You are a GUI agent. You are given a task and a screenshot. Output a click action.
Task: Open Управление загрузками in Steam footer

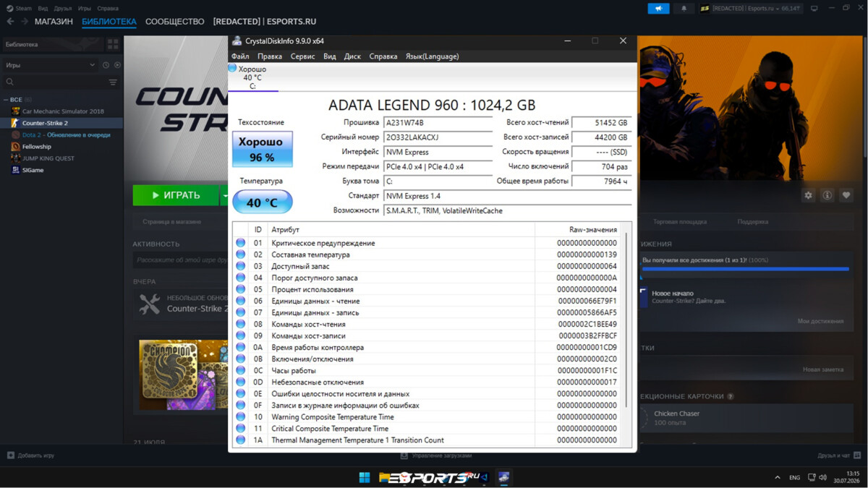click(x=437, y=455)
